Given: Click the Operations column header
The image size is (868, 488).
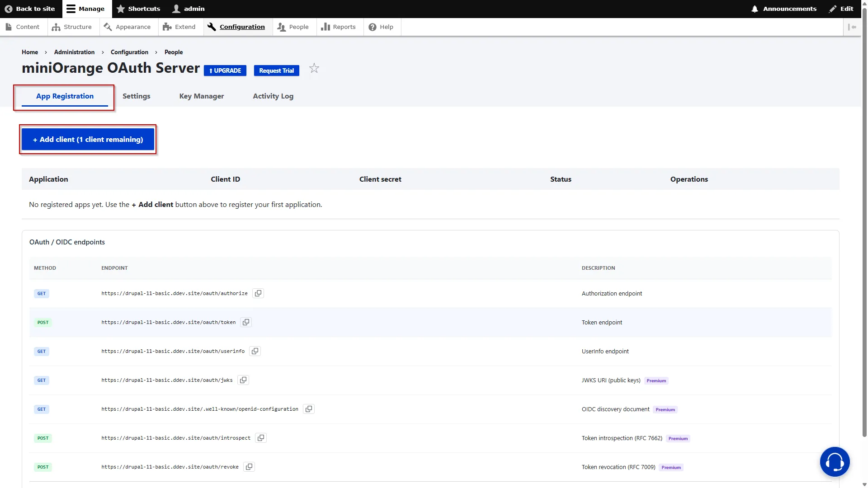Looking at the screenshot, I should 689,179.
